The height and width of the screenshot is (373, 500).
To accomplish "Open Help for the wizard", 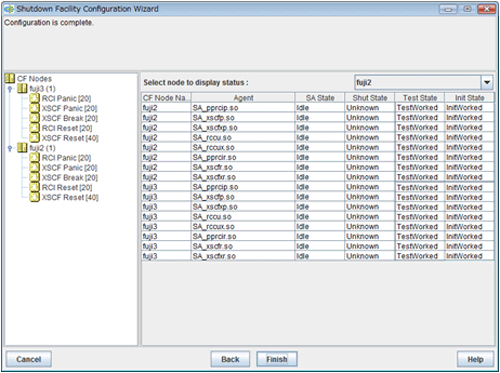I will coord(475,359).
